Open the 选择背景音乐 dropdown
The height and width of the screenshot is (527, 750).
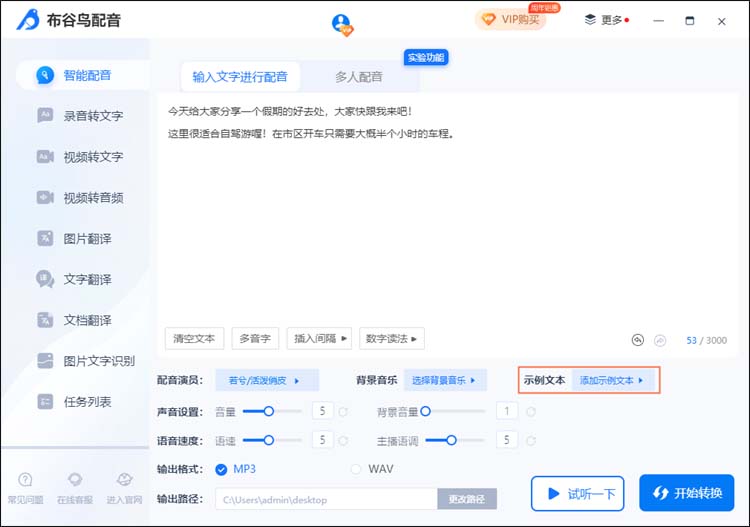point(445,380)
